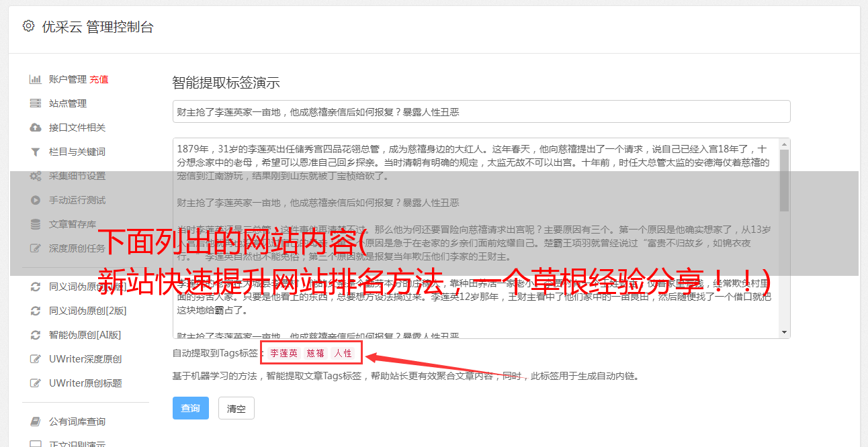
Task: Click the refresh icon beside 智能伪原创[AI版]
Action: click(36, 335)
